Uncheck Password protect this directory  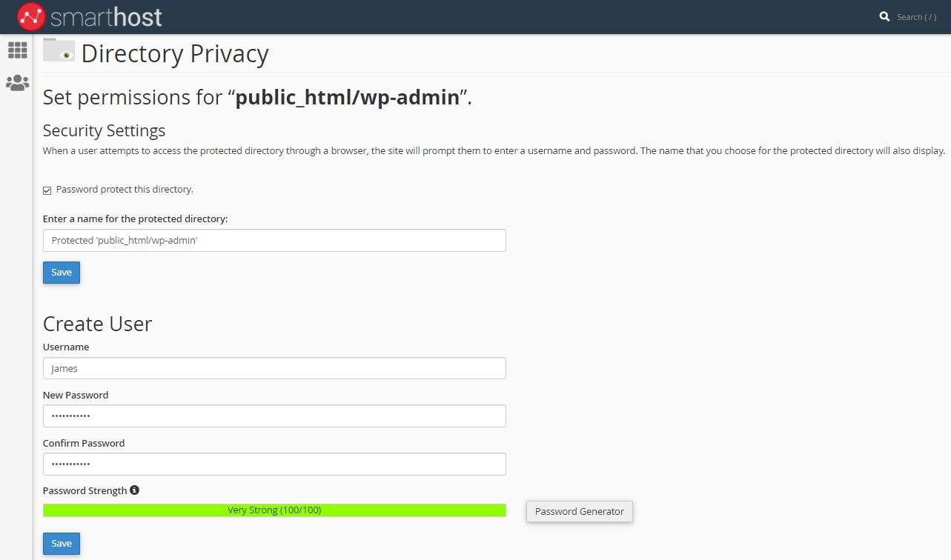pyautogui.click(x=47, y=190)
